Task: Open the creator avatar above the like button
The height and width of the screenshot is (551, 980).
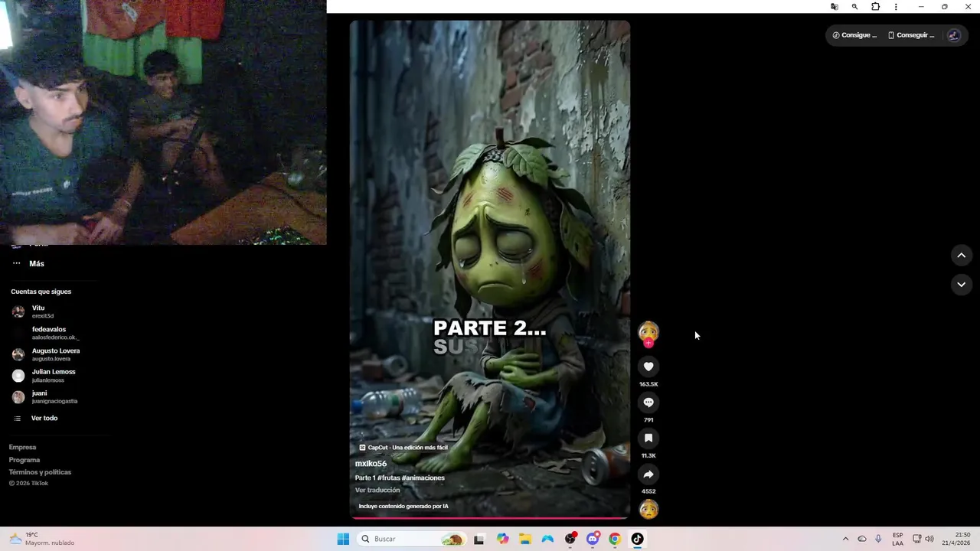Action: tap(648, 331)
